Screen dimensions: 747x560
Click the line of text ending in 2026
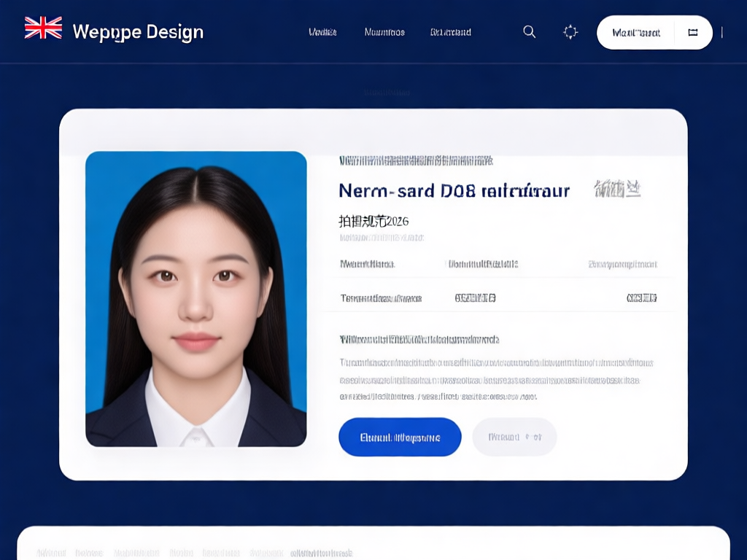pos(373,221)
